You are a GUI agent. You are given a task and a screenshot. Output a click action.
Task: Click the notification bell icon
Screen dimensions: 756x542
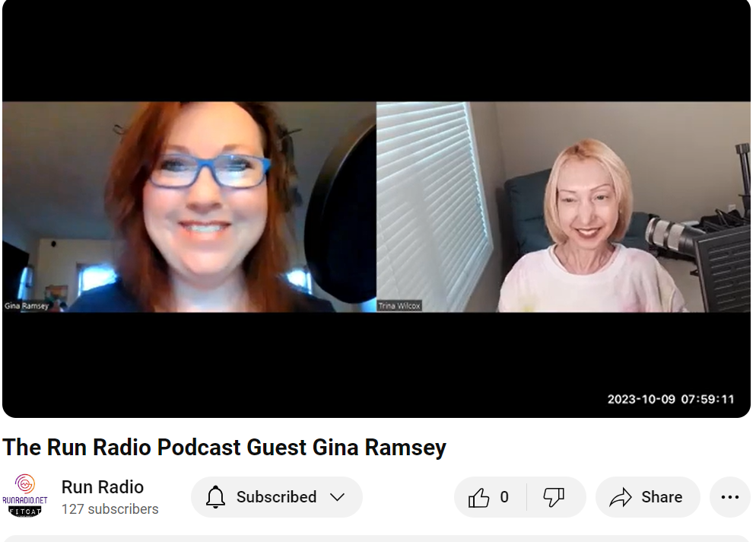coord(215,497)
